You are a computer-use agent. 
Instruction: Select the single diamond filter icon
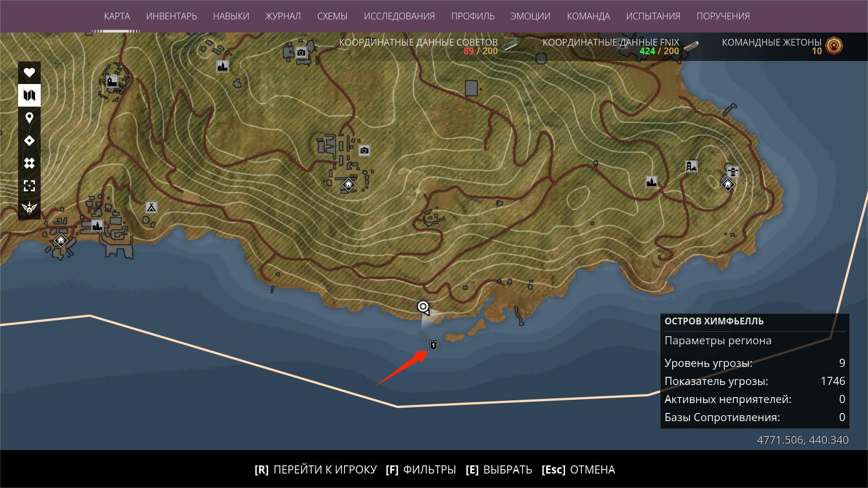[x=29, y=141]
